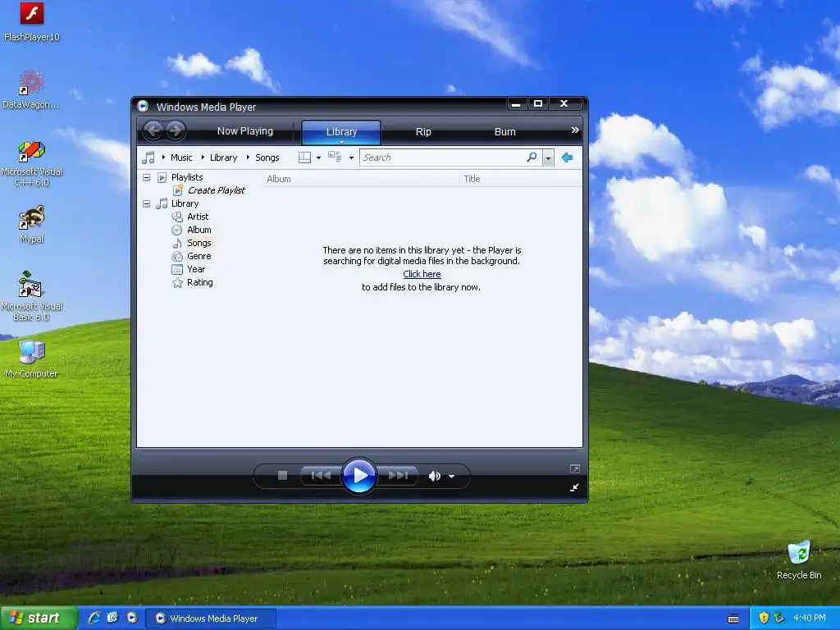
Task: Switch to the Burn tab
Action: (x=504, y=132)
